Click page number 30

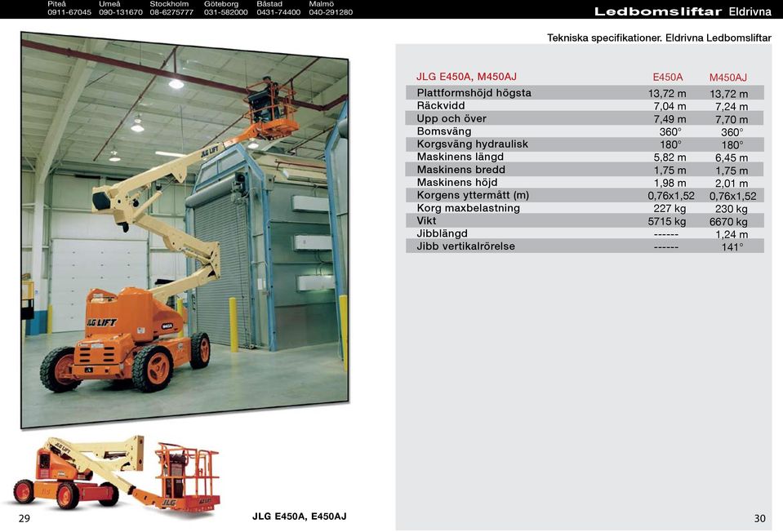759,518
